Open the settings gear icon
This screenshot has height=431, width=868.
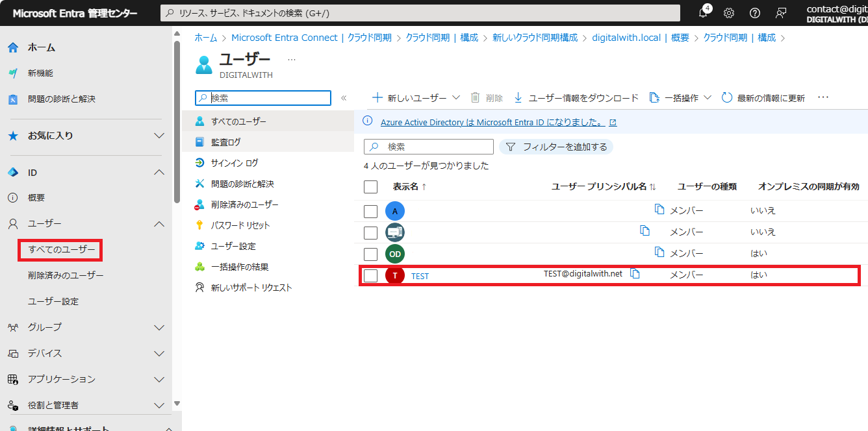pyautogui.click(x=728, y=12)
